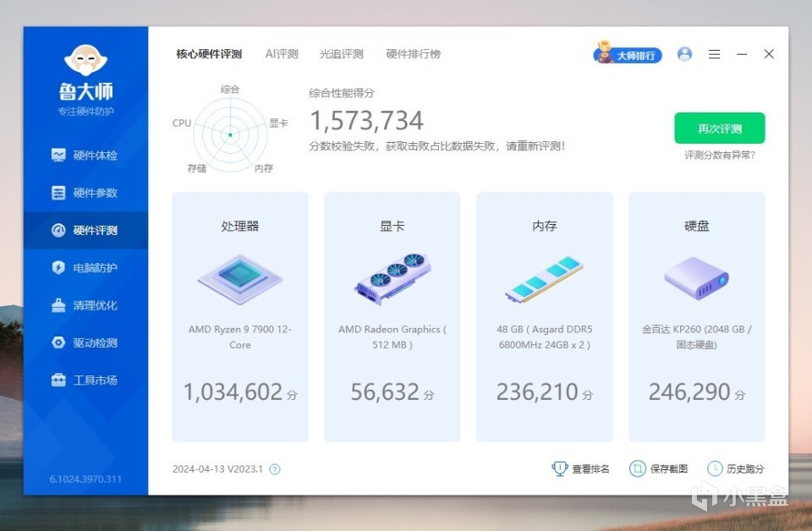Image resolution: width=812 pixels, height=531 pixels.
Task: Click the hard disk illustration
Action: pos(696,278)
